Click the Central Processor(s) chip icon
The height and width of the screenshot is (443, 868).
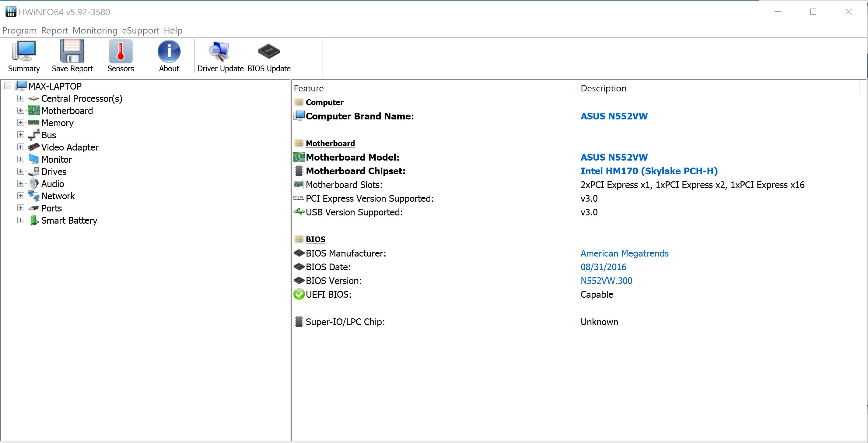click(x=33, y=98)
